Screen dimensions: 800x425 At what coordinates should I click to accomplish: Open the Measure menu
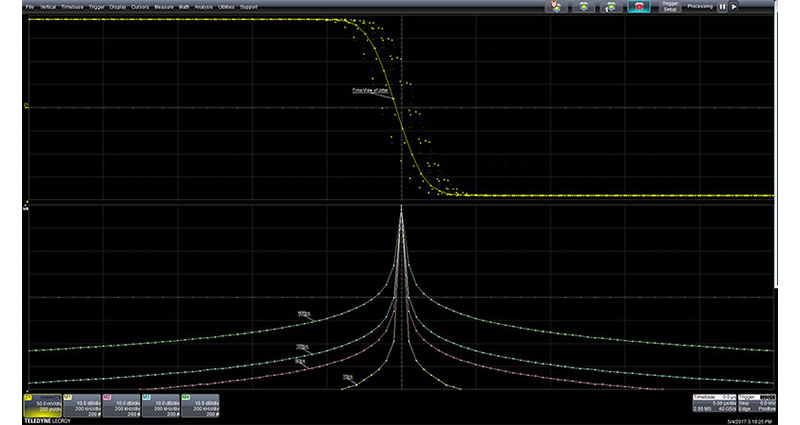pyautogui.click(x=164, y=6)
